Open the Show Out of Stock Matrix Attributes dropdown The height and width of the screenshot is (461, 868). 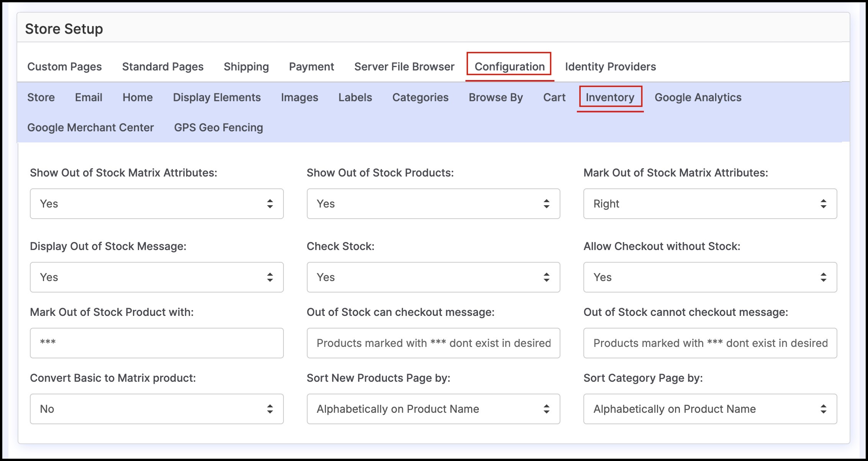pyautogui.click(x=157, y=204)
